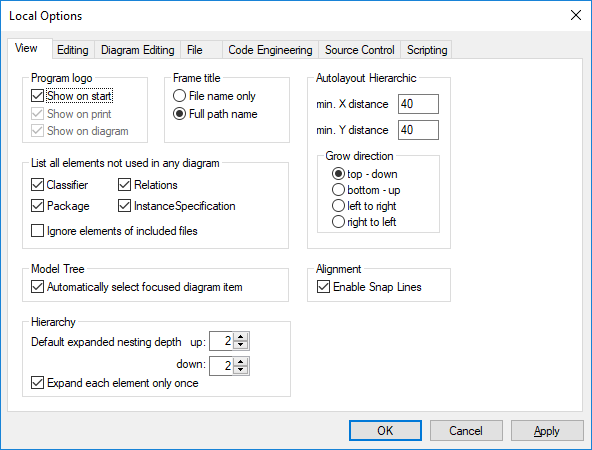
Task: Confirm with the OK button
Action: tap(385, 430)
